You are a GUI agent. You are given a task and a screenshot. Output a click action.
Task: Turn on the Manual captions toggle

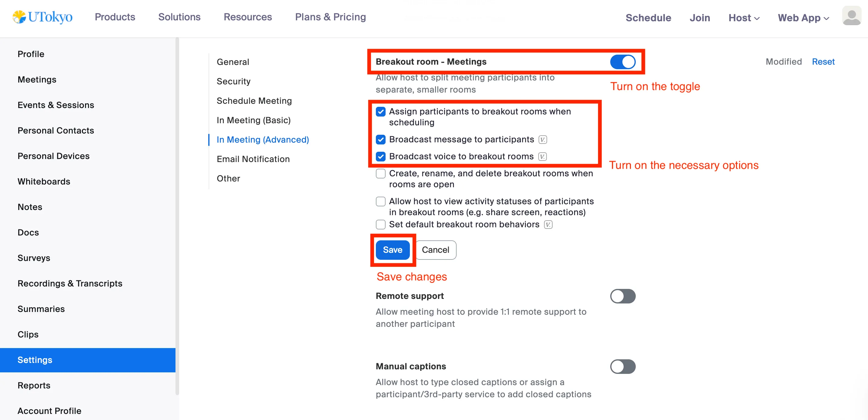coord(622,367)
